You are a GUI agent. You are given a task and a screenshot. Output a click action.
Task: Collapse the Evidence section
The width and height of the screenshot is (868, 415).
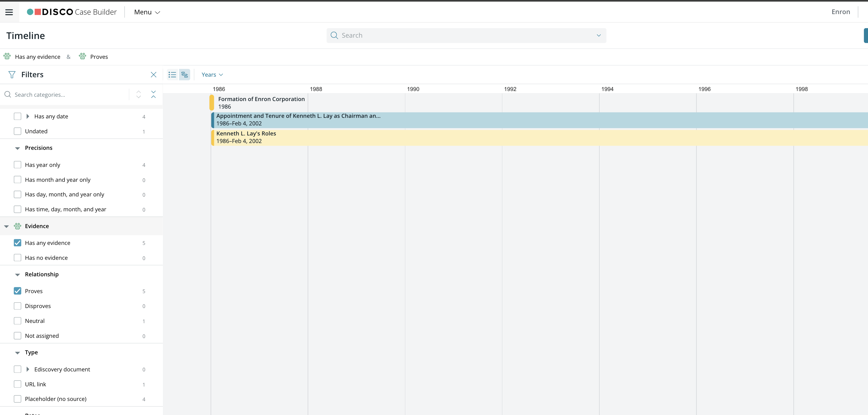click(x=7, y=226)
